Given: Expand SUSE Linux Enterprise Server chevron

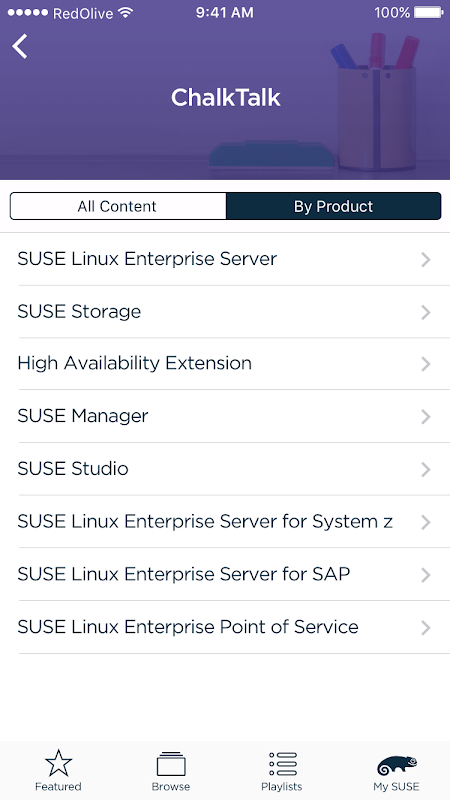Looking at the screenshot, I should click(426, 260).
